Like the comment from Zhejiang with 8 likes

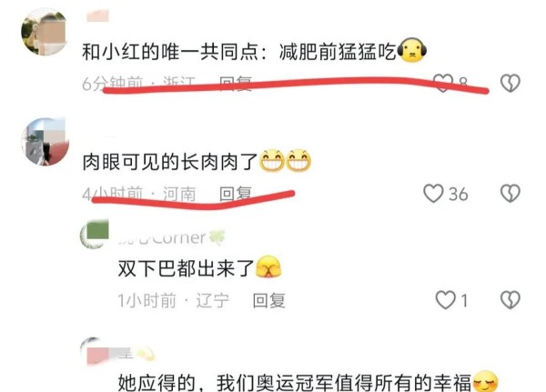(x=442, y=83)
